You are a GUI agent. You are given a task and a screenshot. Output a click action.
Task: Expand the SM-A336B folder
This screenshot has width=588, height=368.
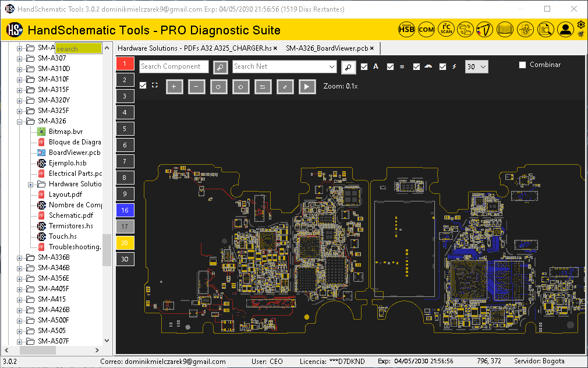[19, 258]
